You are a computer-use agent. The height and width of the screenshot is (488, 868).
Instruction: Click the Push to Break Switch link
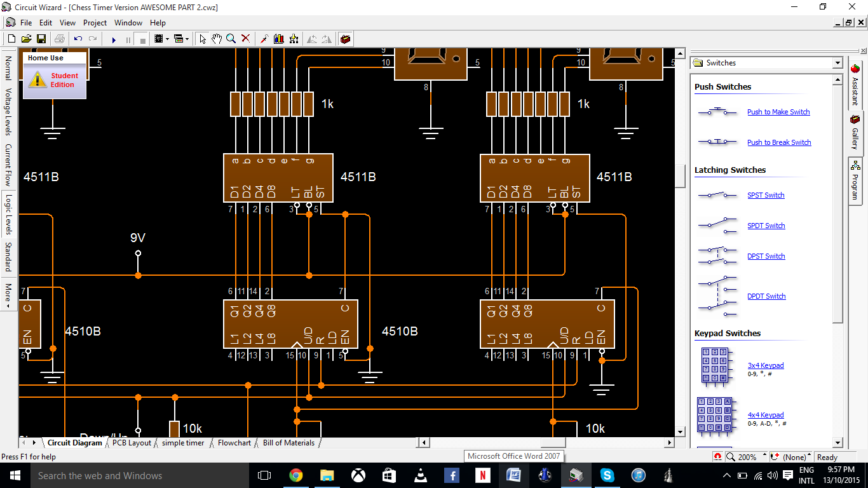point(779,142)
